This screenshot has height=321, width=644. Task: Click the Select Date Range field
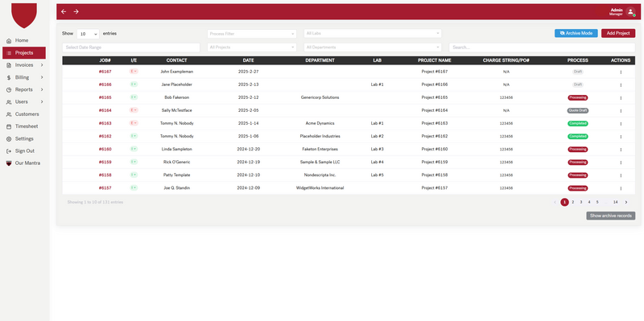131,47
